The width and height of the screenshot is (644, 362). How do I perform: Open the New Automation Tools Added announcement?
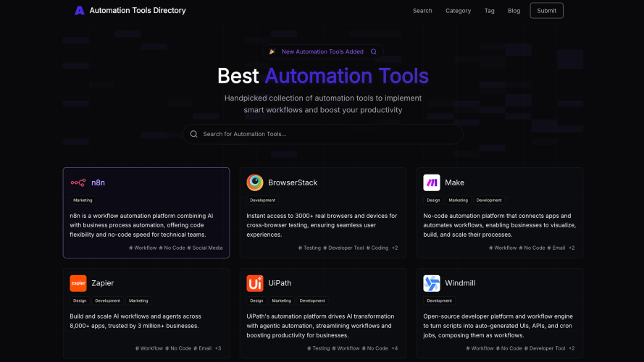[x=322, y=51]
